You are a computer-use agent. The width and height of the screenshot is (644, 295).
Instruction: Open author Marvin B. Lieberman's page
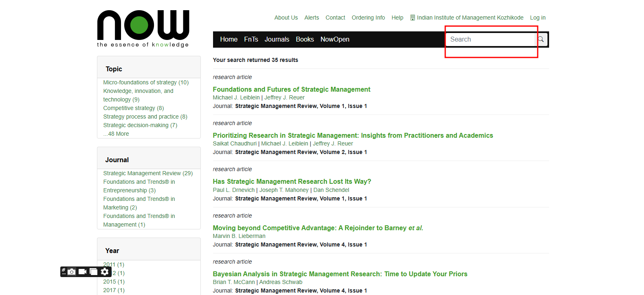click(x=239, y=236)
